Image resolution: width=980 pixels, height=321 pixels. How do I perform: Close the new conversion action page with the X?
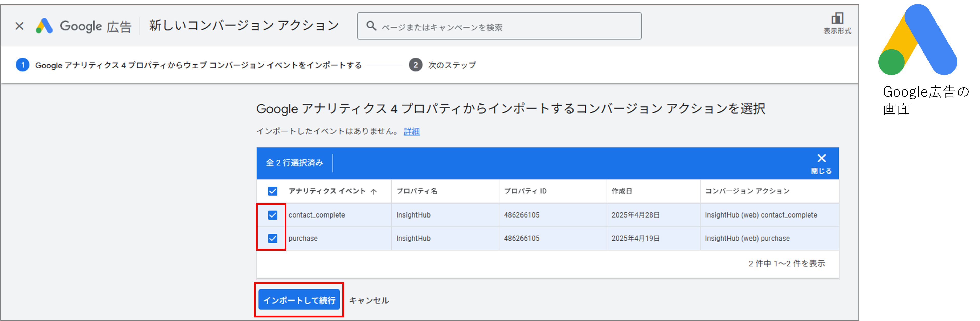(19, 26)
